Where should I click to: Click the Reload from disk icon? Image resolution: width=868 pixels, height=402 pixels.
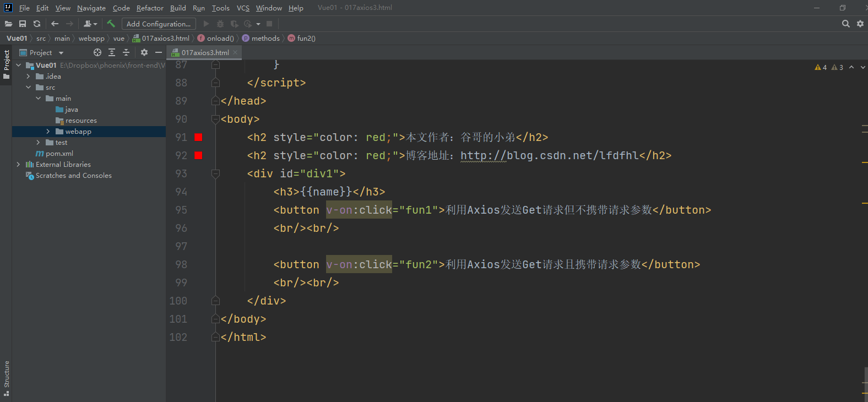37,24
